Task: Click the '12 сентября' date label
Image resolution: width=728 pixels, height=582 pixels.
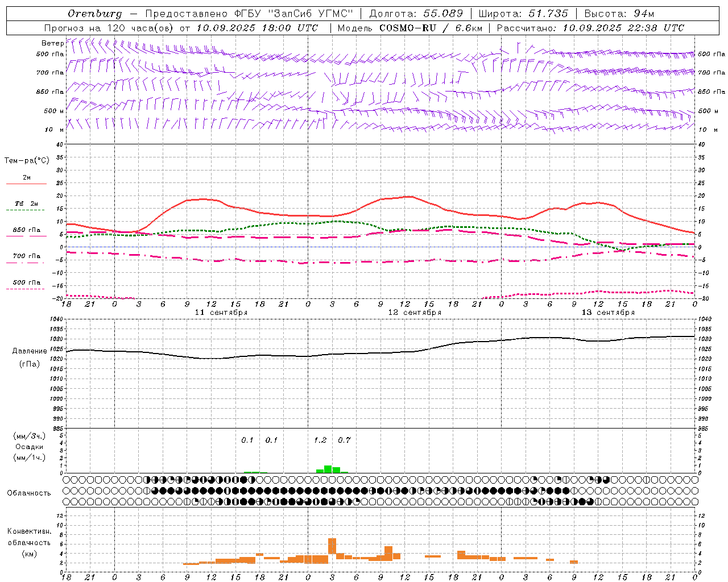Action: click(415, 313)
